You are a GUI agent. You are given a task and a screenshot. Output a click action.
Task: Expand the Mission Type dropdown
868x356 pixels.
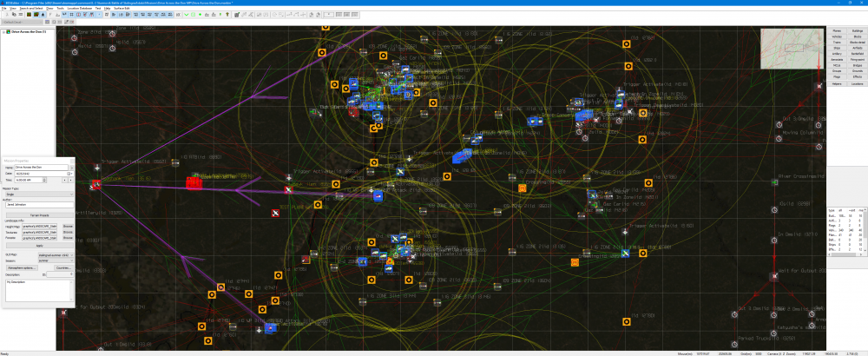[39, 194]
